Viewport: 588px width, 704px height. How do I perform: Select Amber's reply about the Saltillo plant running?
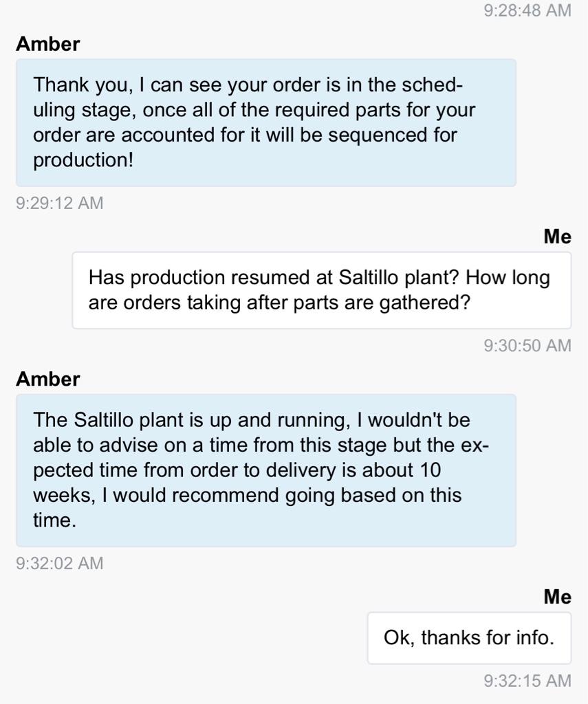click(x=265, y=470)
